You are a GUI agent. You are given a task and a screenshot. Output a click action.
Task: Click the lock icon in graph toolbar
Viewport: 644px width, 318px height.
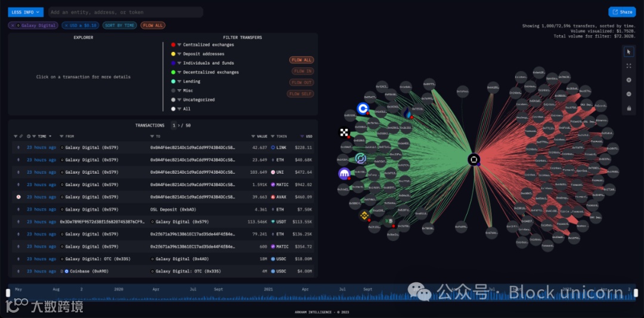click(x=629, y=108)
